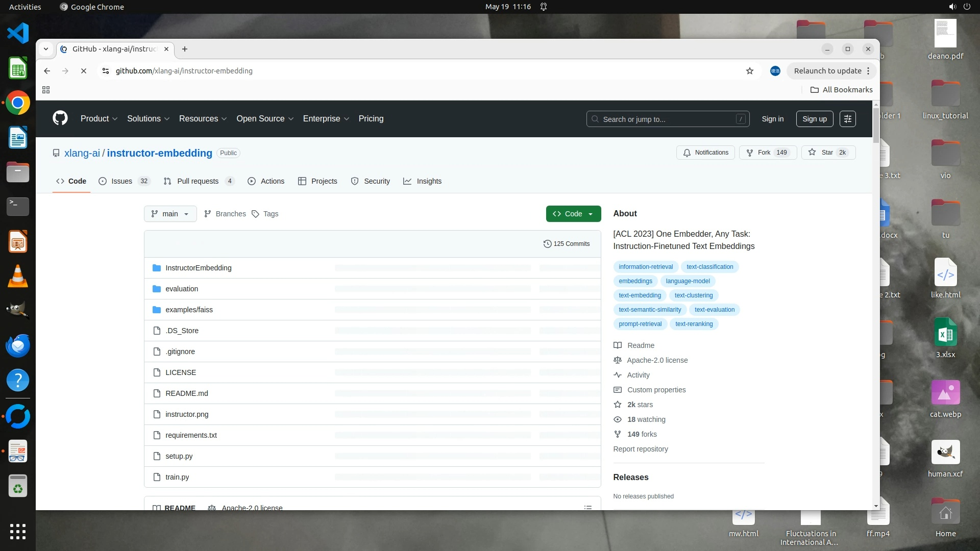Open the apps grid in bookmarks bar

(x=46, y=90)
